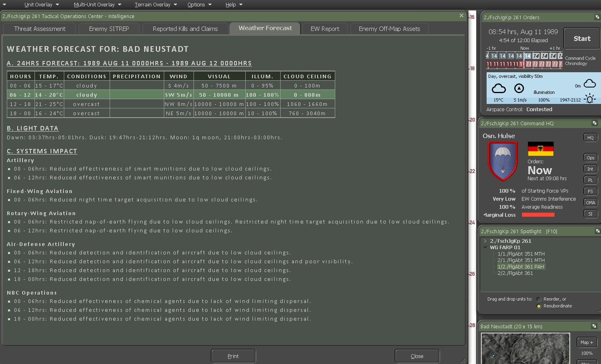Click the Int staff button
Image resolution: width=601 pixels, height=364 pixels.
(591, 169)
